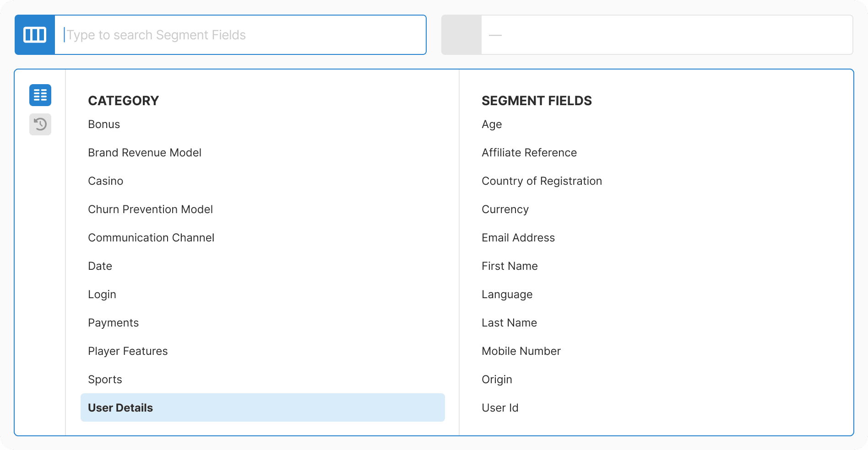Switch to the Sports category
868x450 pixels.
(x=105, y=379)
